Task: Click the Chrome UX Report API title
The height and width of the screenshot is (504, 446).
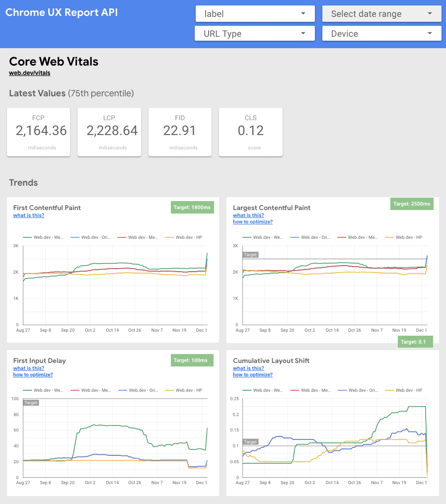Action: 62,12
